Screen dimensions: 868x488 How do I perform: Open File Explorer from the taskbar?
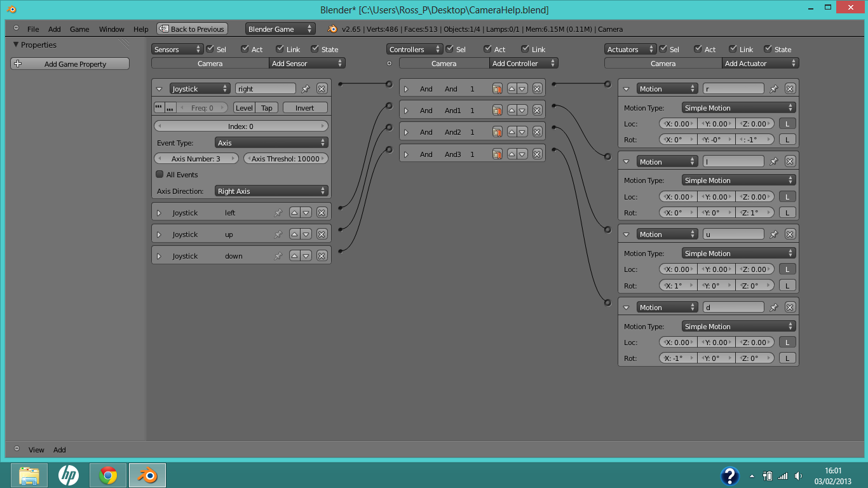coord(29,475)
